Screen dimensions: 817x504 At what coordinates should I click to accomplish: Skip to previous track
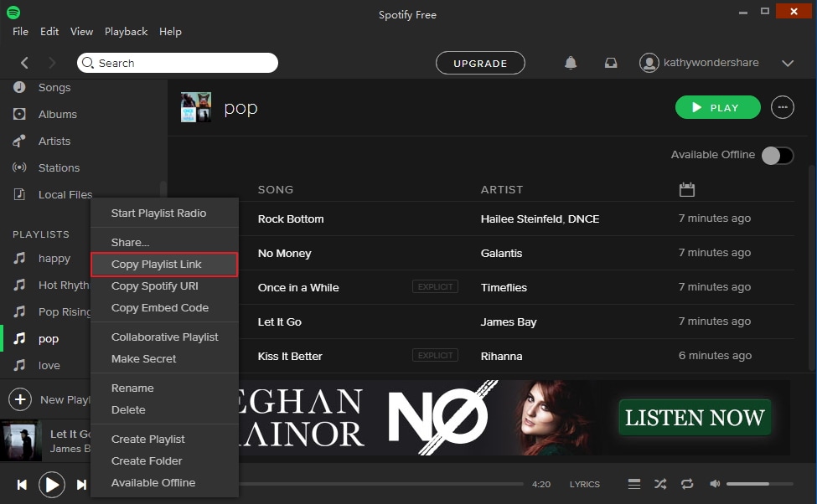click(22, 485)
